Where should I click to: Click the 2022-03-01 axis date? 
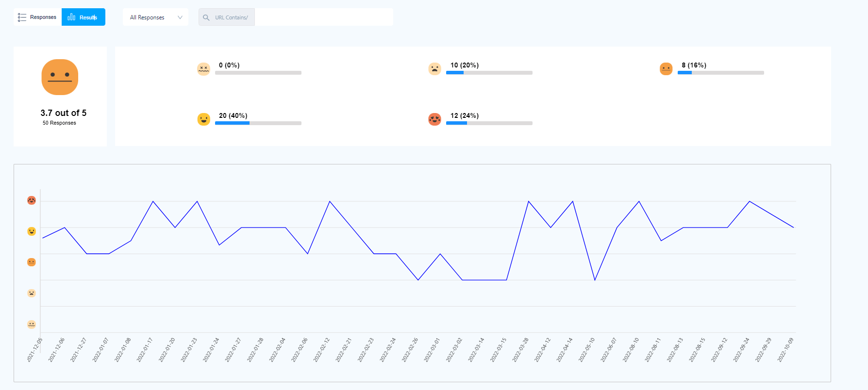(x=432, y=350)
